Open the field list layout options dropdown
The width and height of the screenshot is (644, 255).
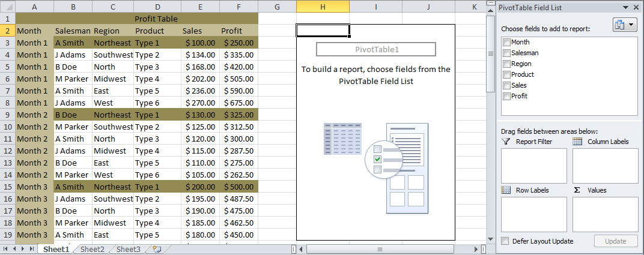coord(625,25)
